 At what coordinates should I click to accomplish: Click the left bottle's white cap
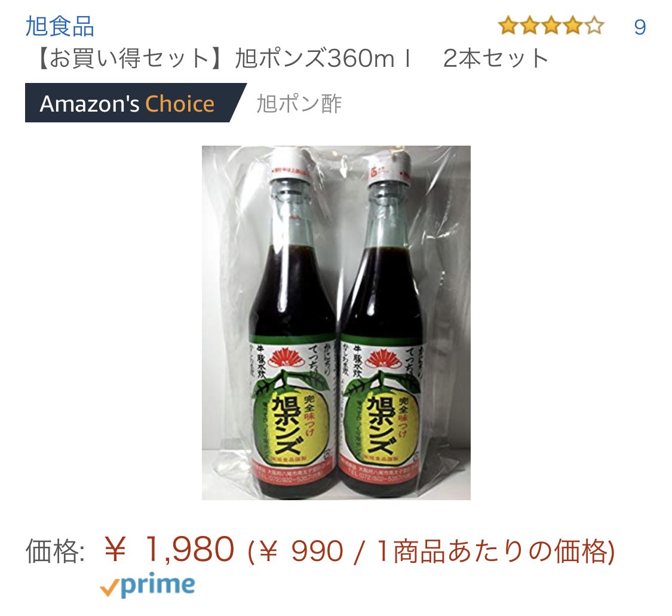291,166
